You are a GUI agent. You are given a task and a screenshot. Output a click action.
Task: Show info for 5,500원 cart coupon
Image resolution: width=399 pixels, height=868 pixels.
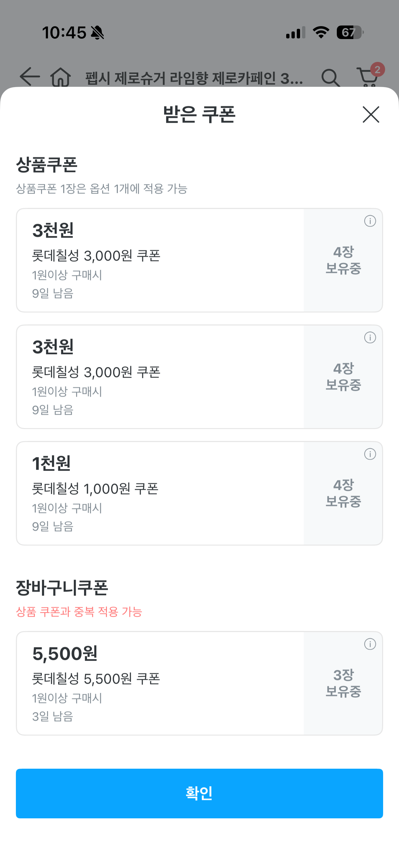[370, 644]
